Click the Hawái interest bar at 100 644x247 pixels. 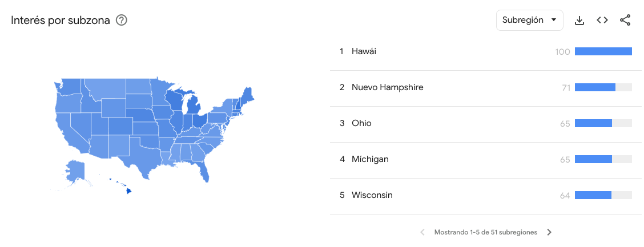click(603, 51)
